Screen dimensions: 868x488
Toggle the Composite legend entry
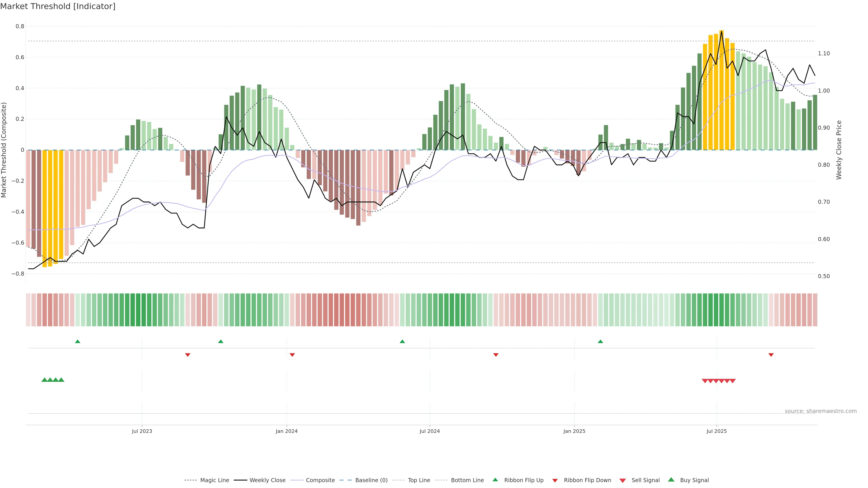320,480
